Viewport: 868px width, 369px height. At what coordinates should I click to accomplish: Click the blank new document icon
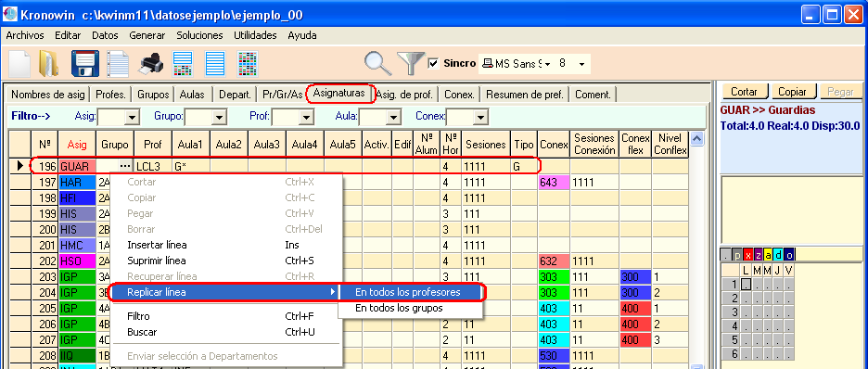19,64
